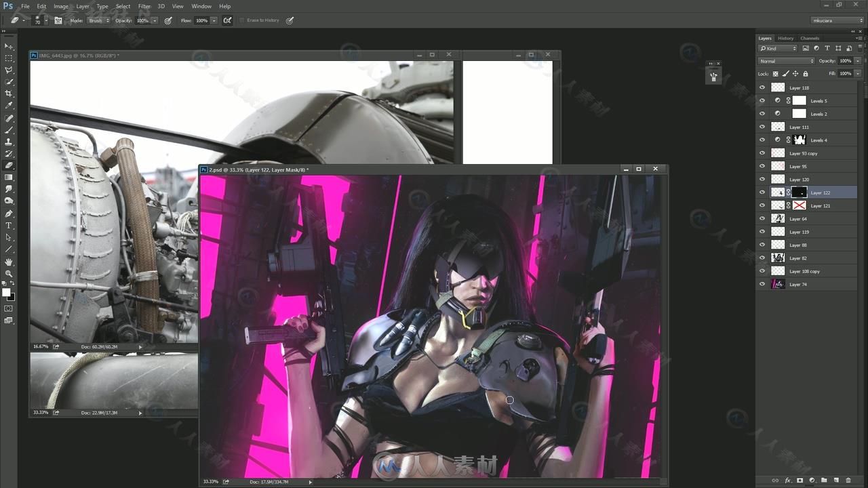This screenshot has width=868, height=488.
Task: Change the screen mode
Action: (9, 321)
